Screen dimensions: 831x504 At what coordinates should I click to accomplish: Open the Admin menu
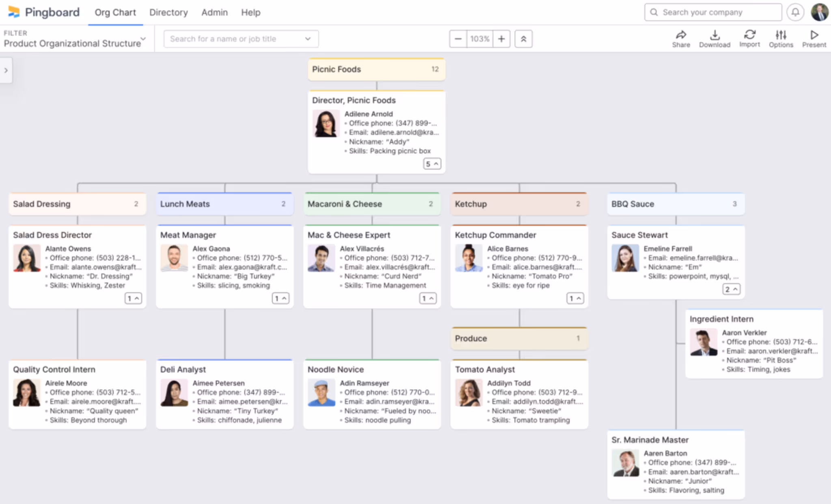[x=214, y=12]
